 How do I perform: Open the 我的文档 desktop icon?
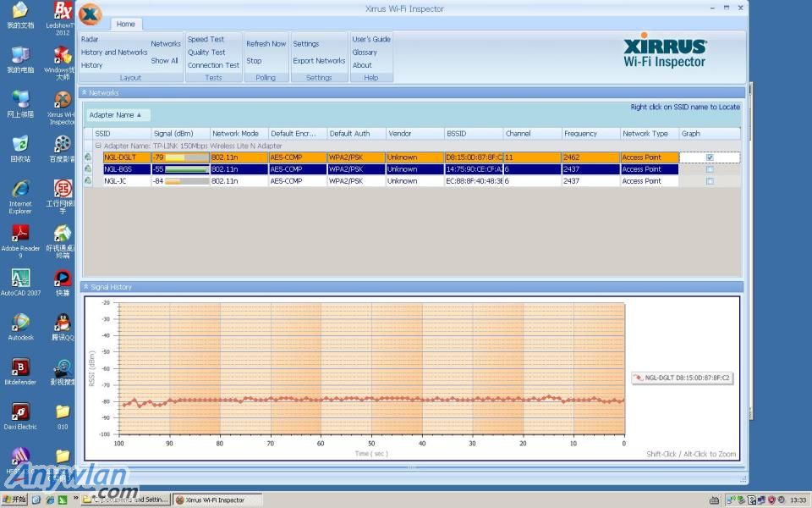point(20,14)
